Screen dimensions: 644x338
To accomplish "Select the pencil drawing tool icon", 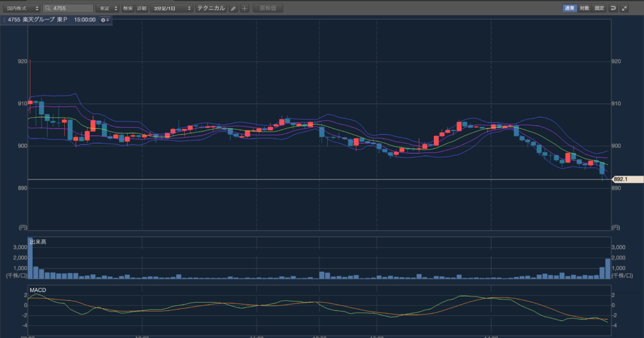I will pyautogui.click(x=233, y=8).
